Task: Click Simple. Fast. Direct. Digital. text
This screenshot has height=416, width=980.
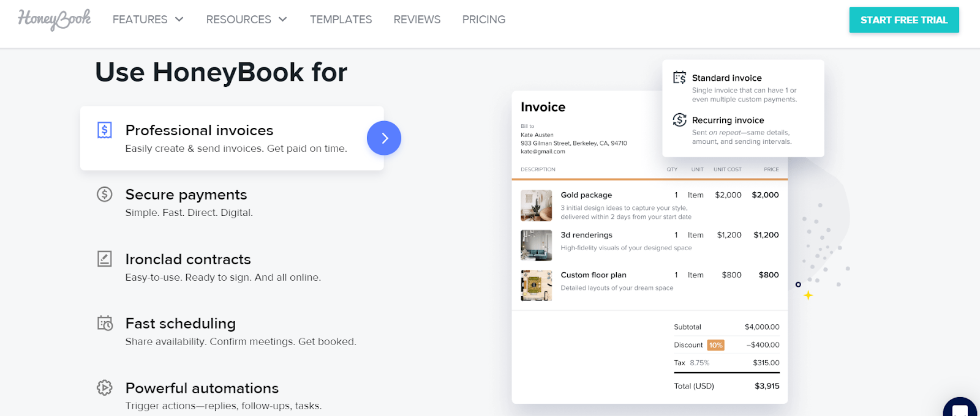Action: [x=189, y=213]
